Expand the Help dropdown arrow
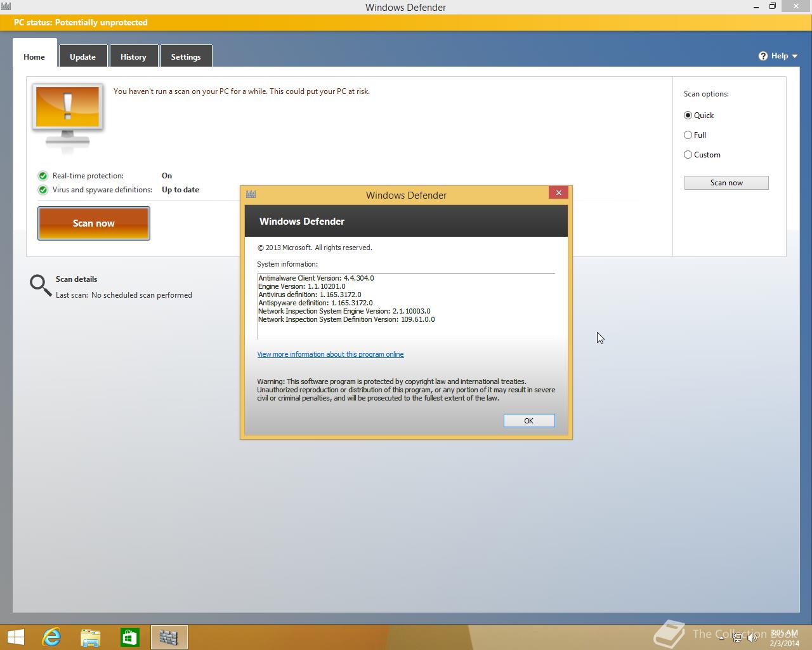The width and height of the screenshot is (812, 650). coord(794,56)
